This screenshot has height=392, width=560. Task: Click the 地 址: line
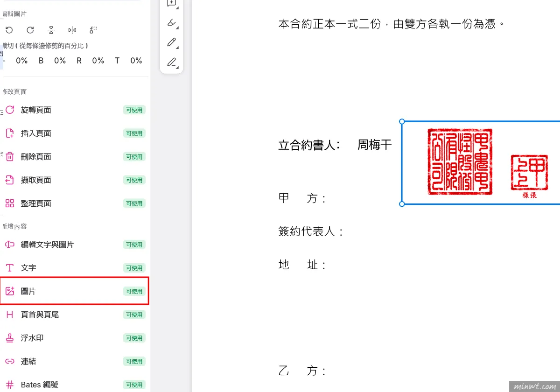tap(302, 265)
